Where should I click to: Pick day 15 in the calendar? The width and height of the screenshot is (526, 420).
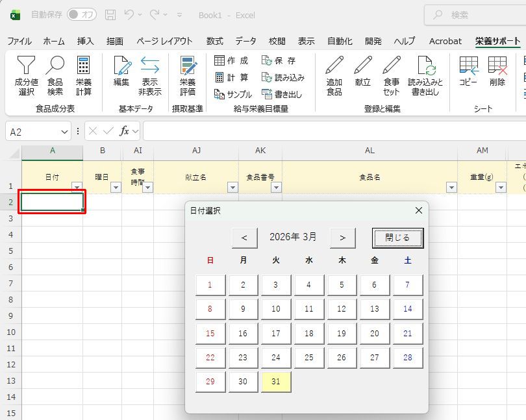tap(210, 333)
